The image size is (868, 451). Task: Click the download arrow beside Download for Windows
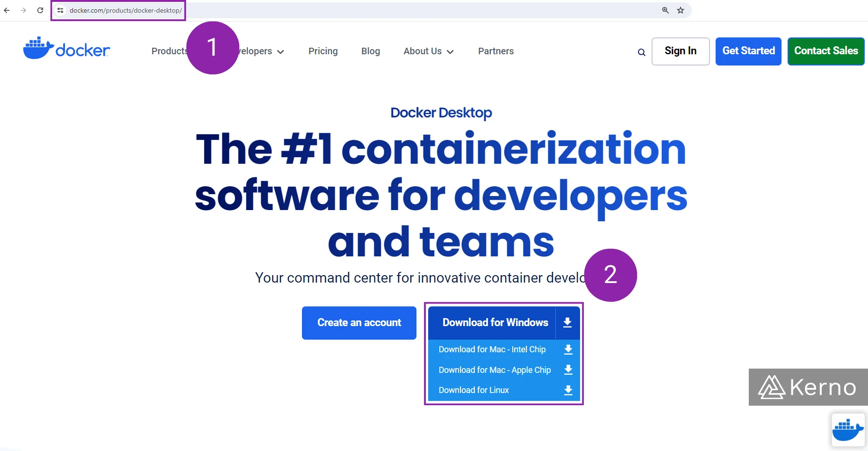coord(567,322)
